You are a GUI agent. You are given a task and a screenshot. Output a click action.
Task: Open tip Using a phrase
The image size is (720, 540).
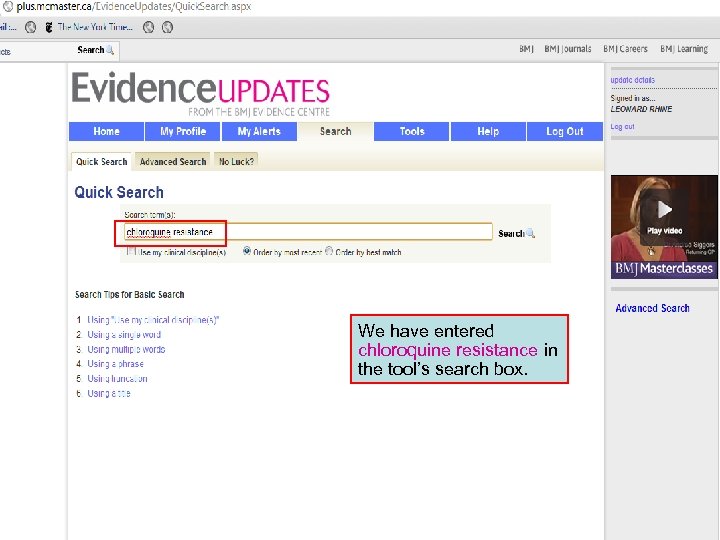pos(115,364)
